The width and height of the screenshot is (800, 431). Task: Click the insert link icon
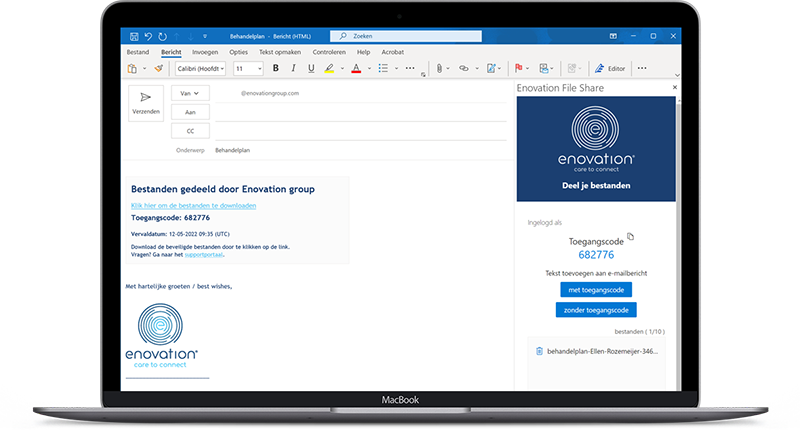pyautogui.click(x=463, y=69)
